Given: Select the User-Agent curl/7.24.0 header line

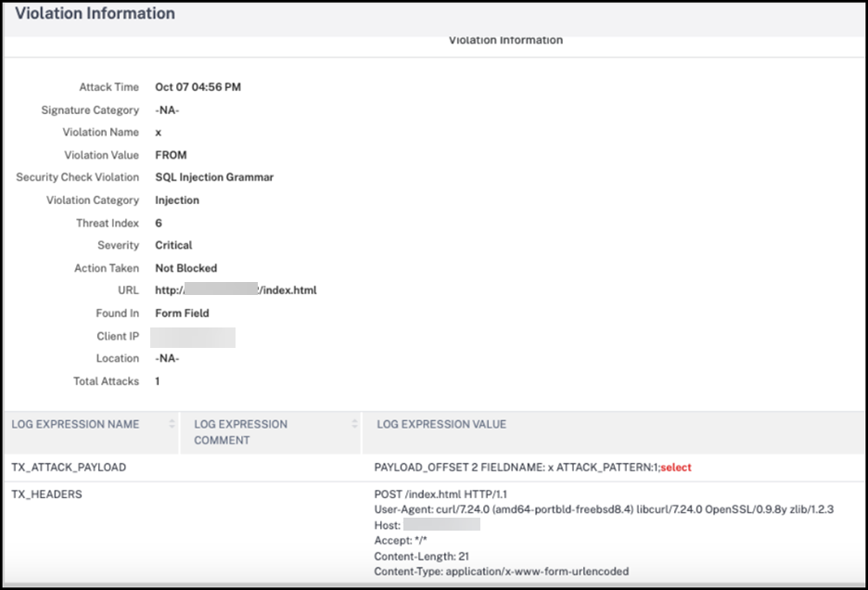Looking at the screenshot, I should tap(604, 509).
